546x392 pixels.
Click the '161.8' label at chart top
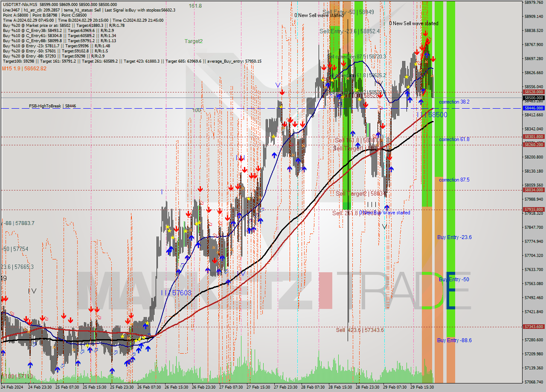[x=195, y=6]
